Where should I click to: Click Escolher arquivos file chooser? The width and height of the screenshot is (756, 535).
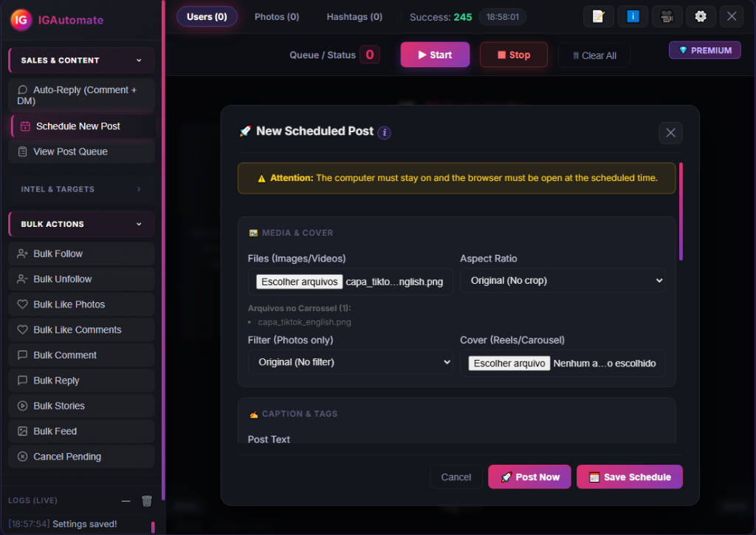coord(300,282)
